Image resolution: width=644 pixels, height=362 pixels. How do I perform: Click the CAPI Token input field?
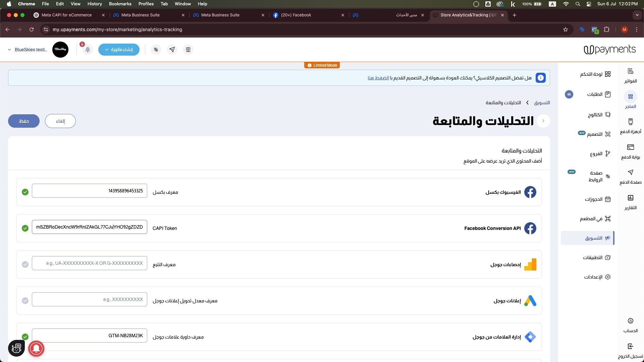90,227
